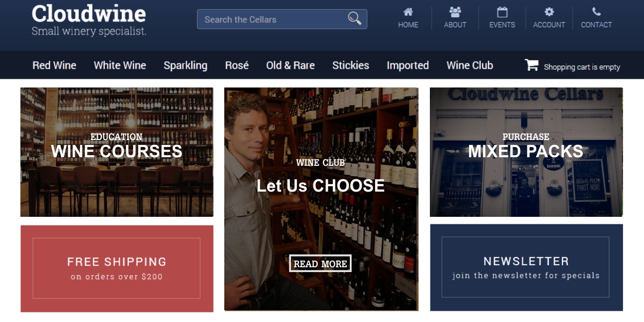The height and width of the screenshot is (322, 644).
Task: Open the Imported wines section
Action: (407, 65)
